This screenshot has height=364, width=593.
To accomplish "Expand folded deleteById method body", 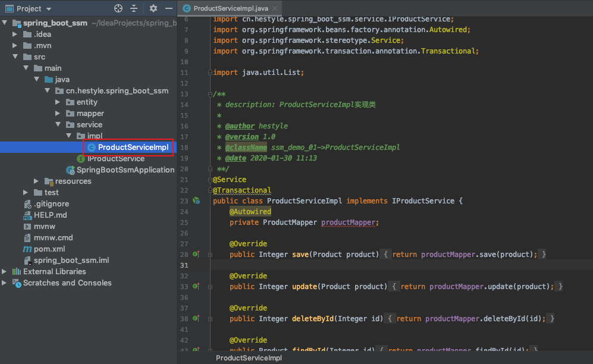I will 211,319.
